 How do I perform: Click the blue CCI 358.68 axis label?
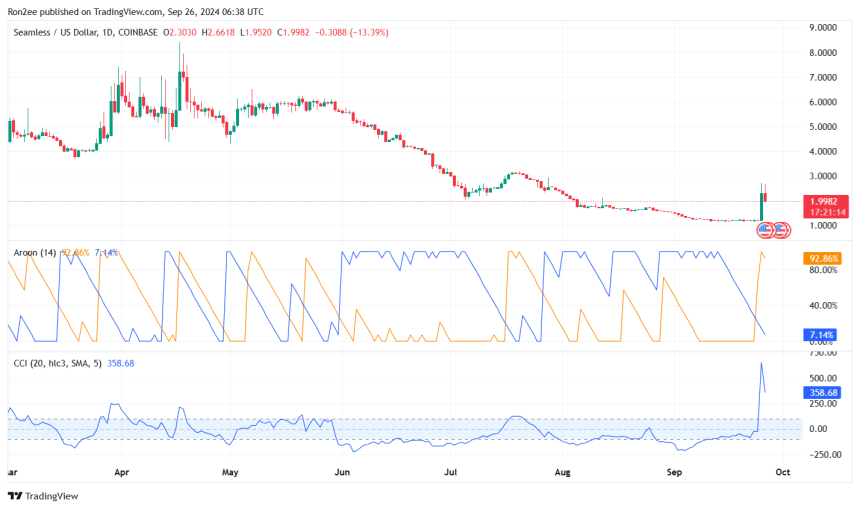click(820, 393)
